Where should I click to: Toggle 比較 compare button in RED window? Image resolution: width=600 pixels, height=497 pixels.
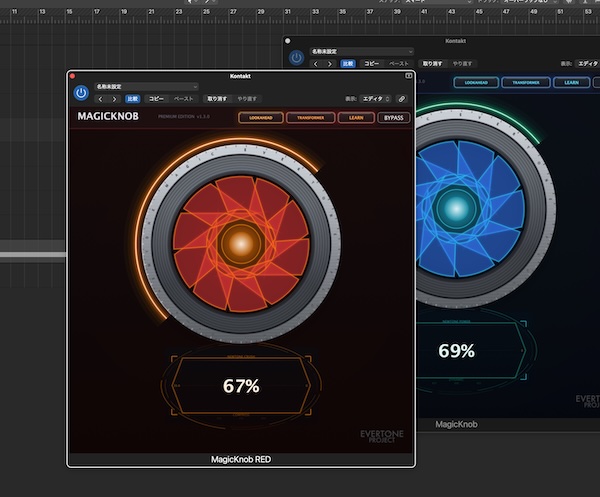click(x=133, y=99)
